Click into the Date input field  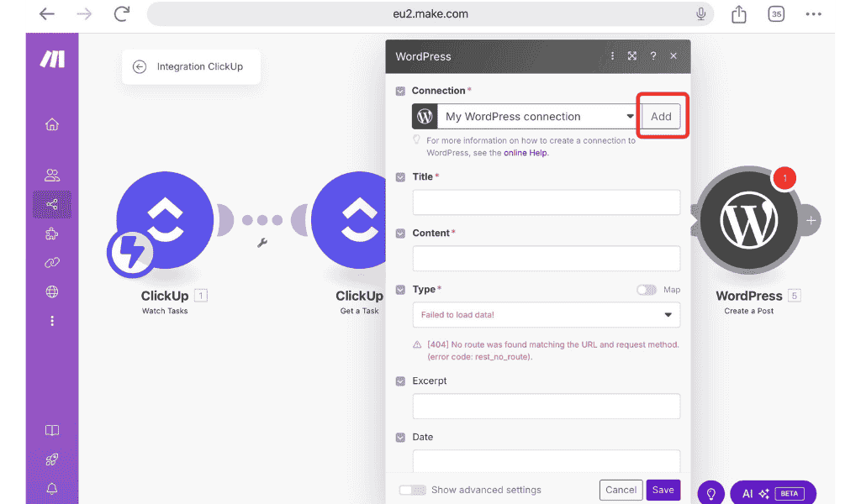point(547,460)
